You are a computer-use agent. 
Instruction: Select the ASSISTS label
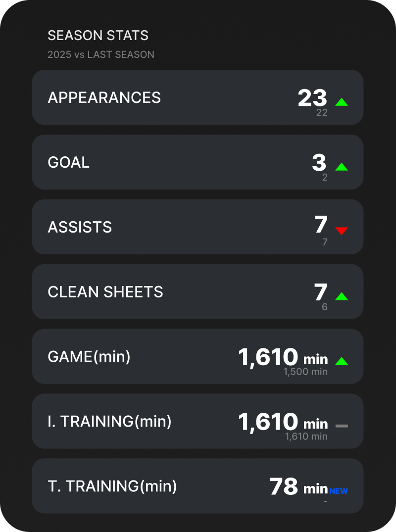point(80,227)
